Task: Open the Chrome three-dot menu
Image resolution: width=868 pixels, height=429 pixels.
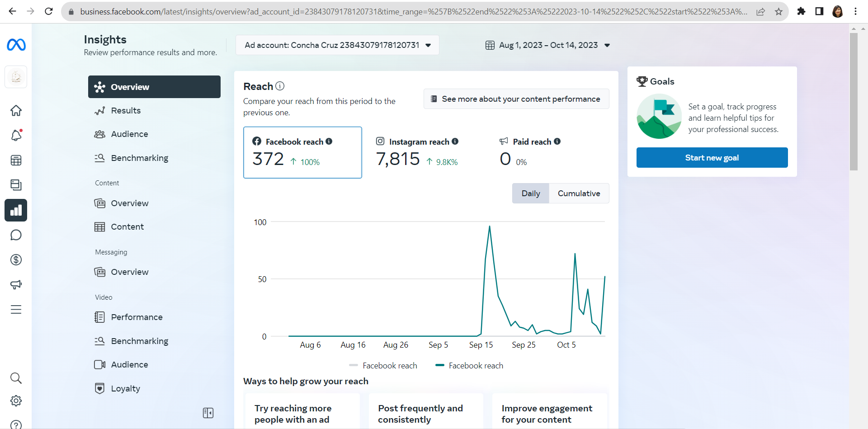Action: tap(855, 11)
